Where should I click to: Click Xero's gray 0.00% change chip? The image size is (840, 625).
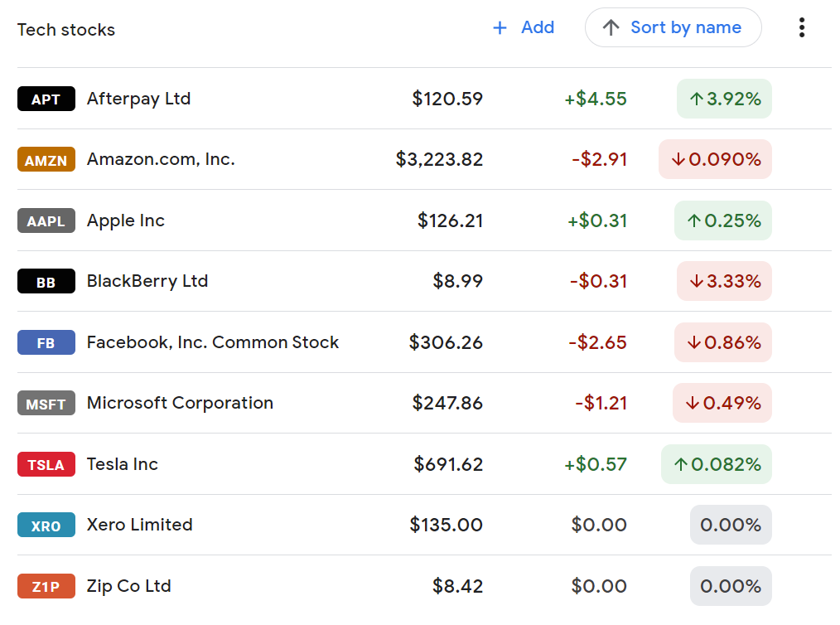(x=731, y=525)
